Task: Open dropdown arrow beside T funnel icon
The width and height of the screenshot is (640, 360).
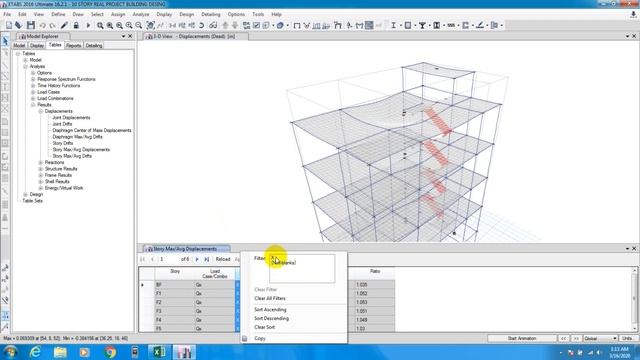Action: pyautogui.click(x=429, y=26)
